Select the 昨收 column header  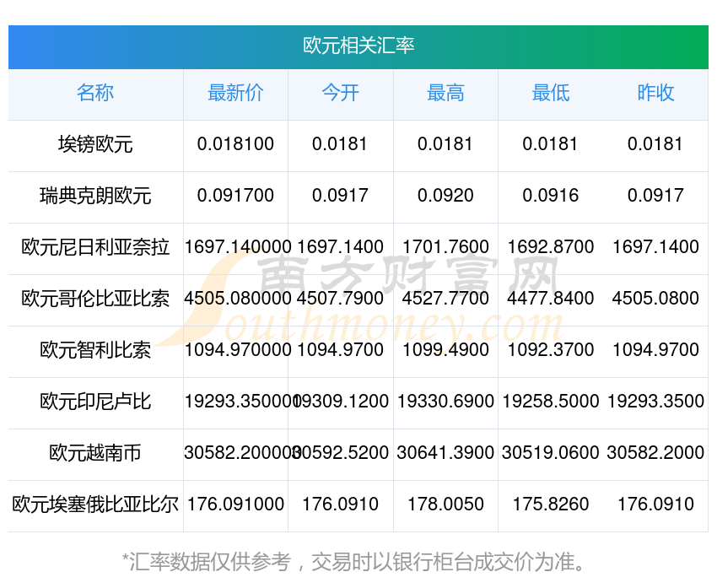point(655,93)
